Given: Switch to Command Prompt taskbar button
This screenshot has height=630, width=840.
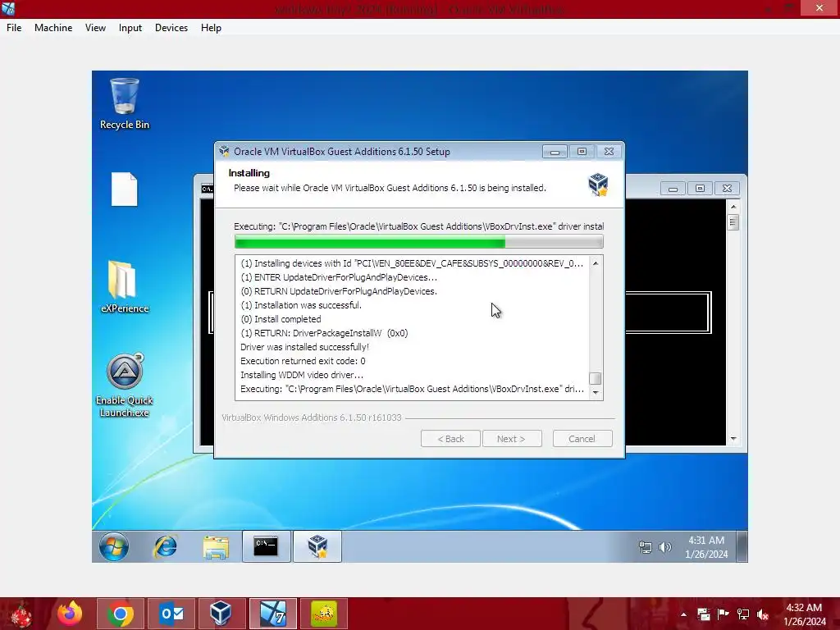Looking at the screenshot, I should click(267, 546).
